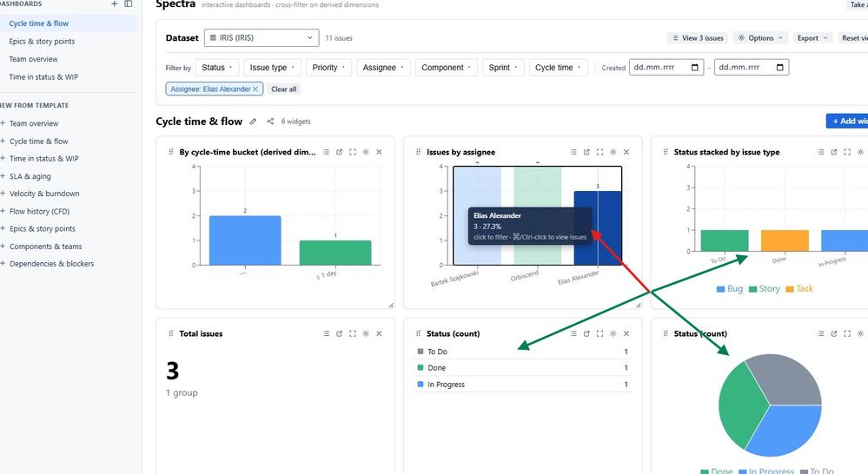View issues list in Issues by assignee widget

coord(573,152)
